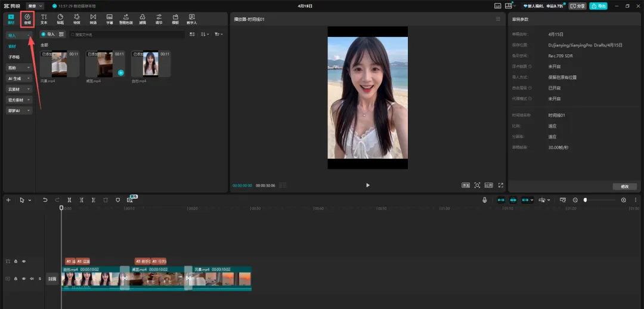The image size is (644, 309).
Task: Open the 特效 (Effects) panel
Action: [76, 18]
